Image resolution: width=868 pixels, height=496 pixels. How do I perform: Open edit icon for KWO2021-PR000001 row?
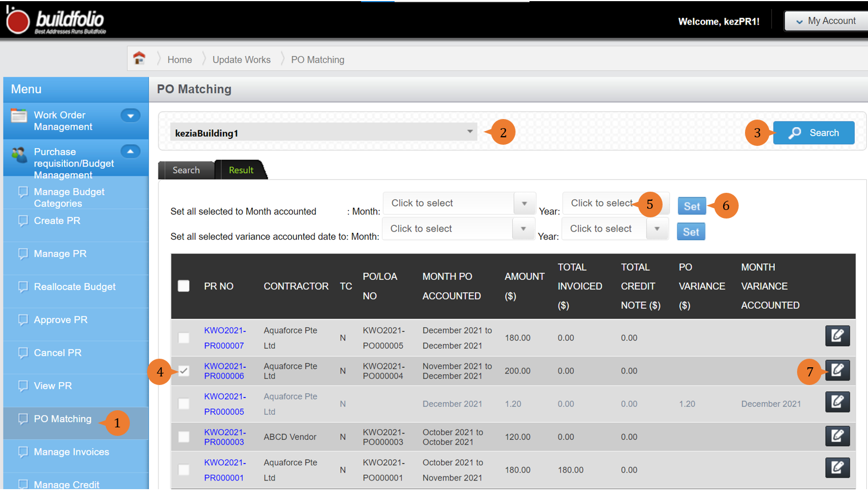(837, 467)
